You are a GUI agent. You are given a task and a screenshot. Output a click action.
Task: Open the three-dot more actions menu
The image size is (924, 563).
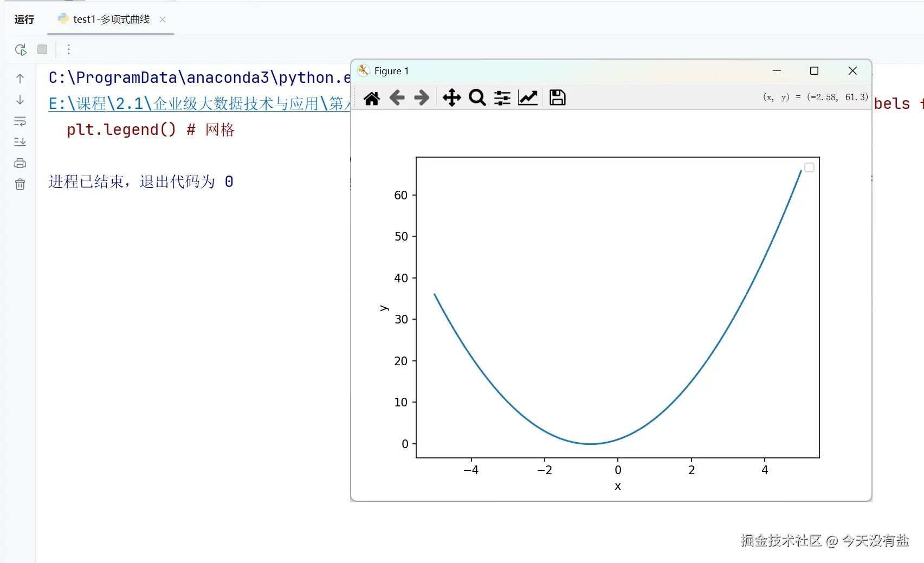tap(69, 50)
